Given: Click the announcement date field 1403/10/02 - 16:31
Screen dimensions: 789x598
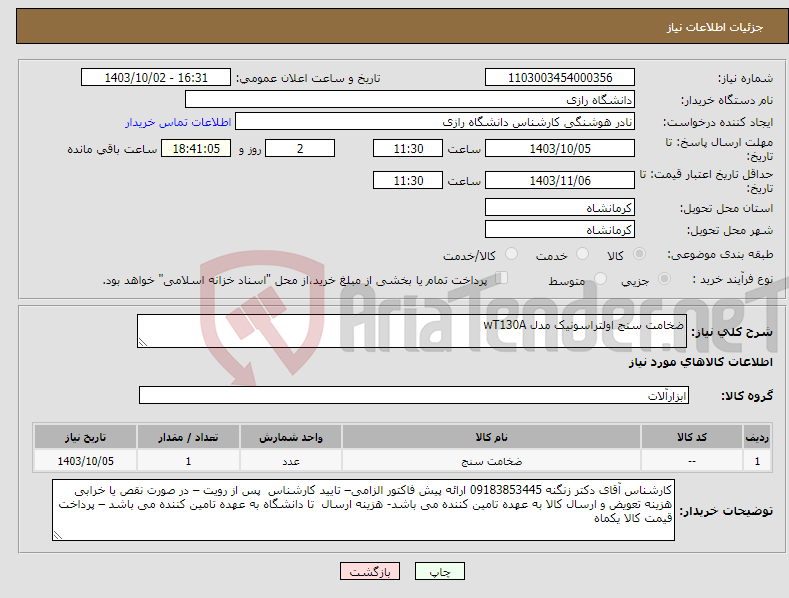Looking at the screenshot, I should [x=155, y=78].
